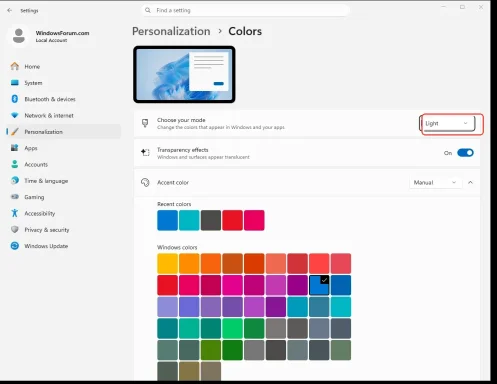Select the bright green Windows color
The image size is (497, 384).
pos(232,328)
